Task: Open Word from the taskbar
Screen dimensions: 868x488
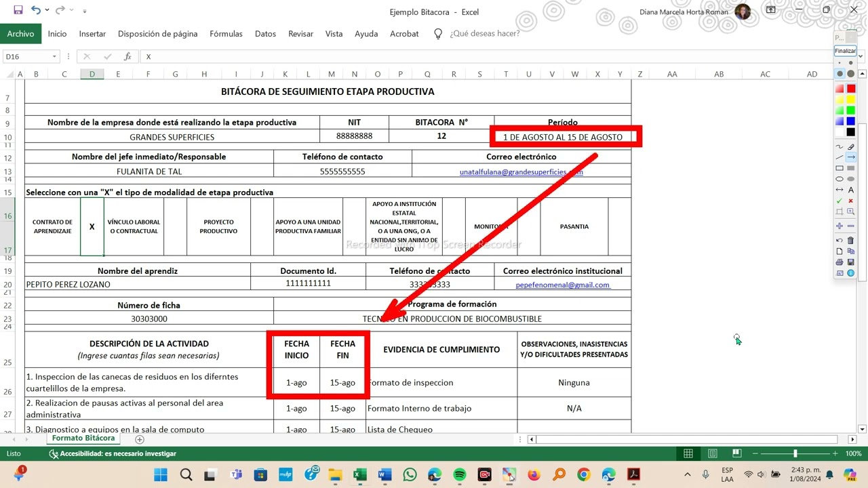Action: (x=384, y=474)
